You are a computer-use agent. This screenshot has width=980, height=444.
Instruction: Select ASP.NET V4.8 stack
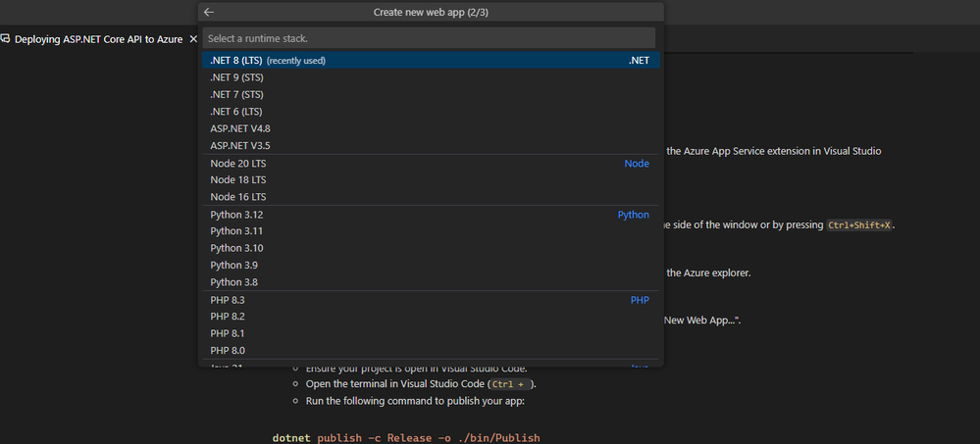click(x=432, y=128)
